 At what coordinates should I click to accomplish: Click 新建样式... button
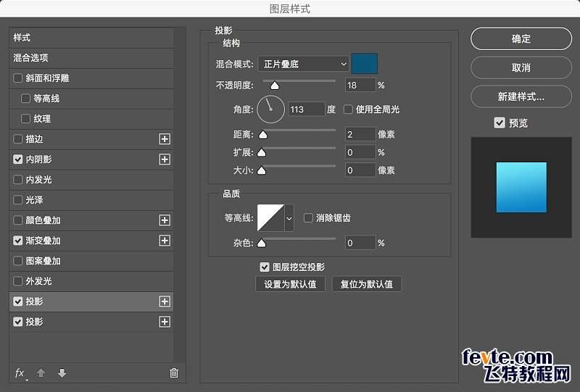click(x=521, y=96)
